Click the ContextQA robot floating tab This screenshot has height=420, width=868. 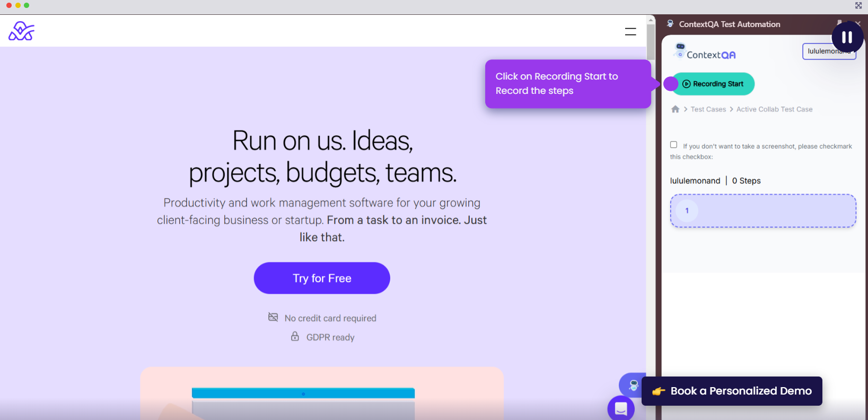coord(633,385)
